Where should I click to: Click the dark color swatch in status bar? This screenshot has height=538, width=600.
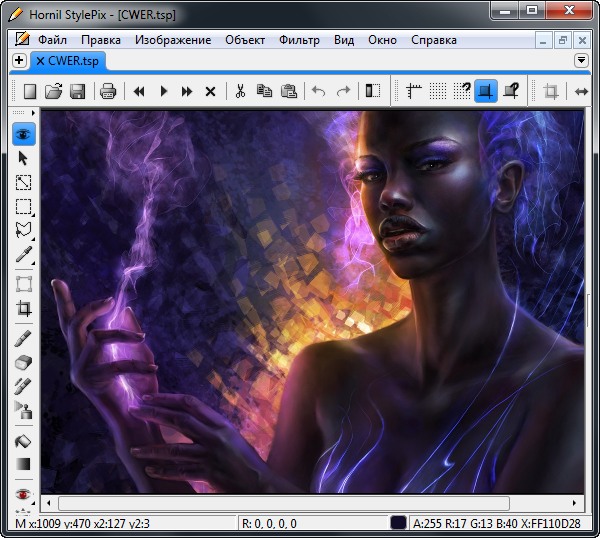(398, 523)
